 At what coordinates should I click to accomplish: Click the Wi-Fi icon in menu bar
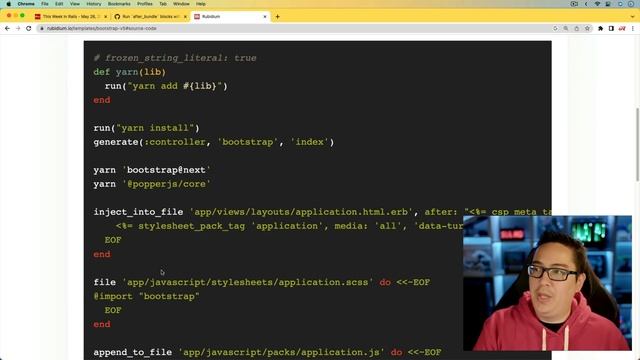[597, 4]
